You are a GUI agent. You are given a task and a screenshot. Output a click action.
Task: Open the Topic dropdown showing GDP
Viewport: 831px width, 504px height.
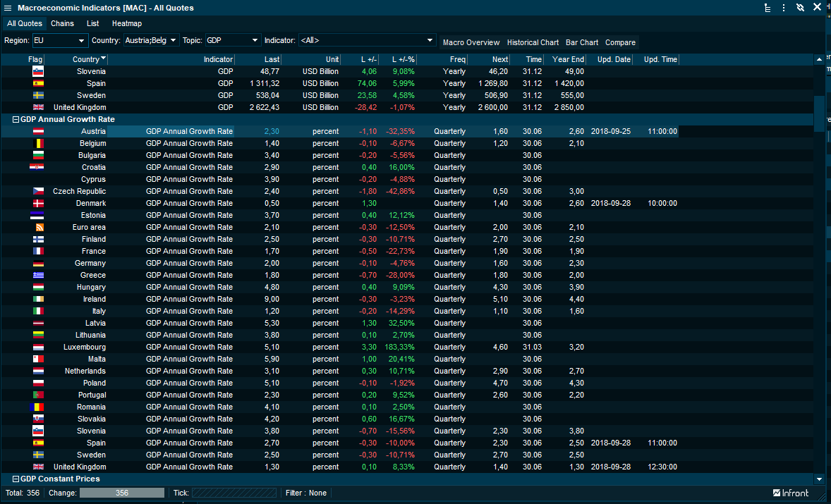[233, 40]
